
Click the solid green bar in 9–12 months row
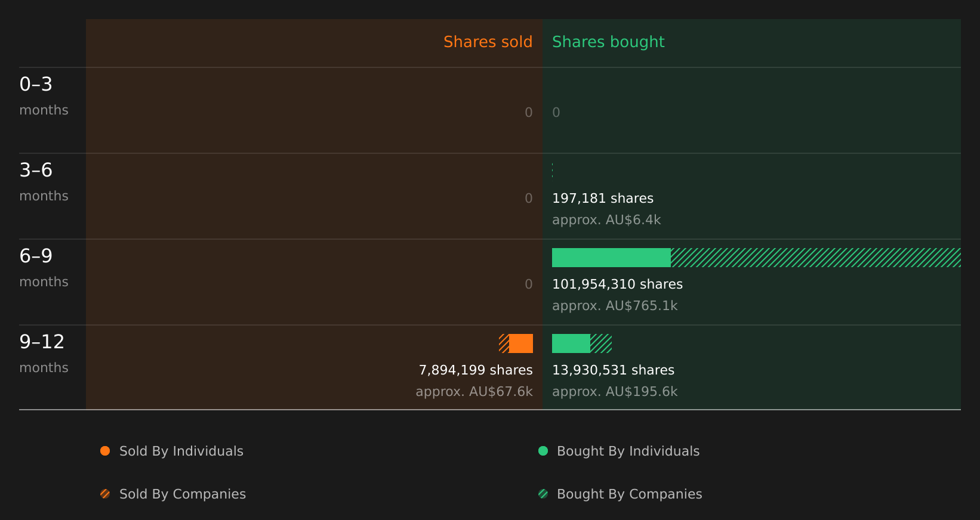571,343
